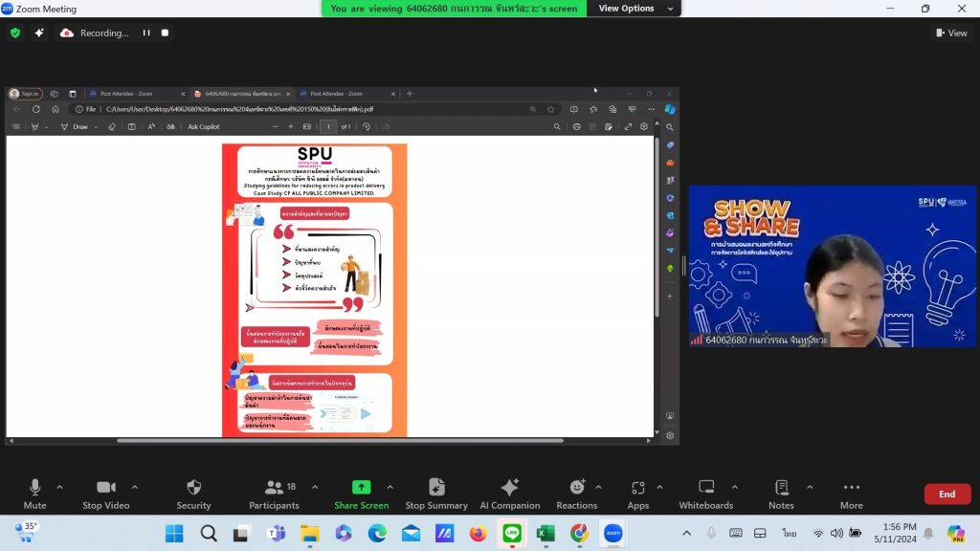Open Whiteboards
This screenshot has height=551, width=980.
pos(706,495)
